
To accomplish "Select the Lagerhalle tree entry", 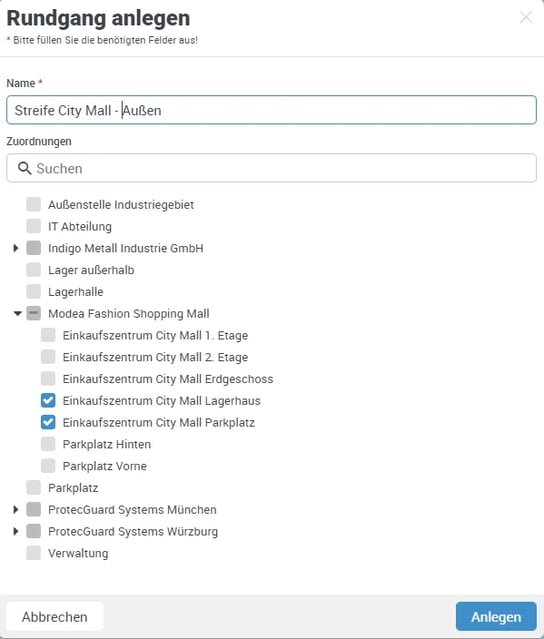I will pos(75,292).
